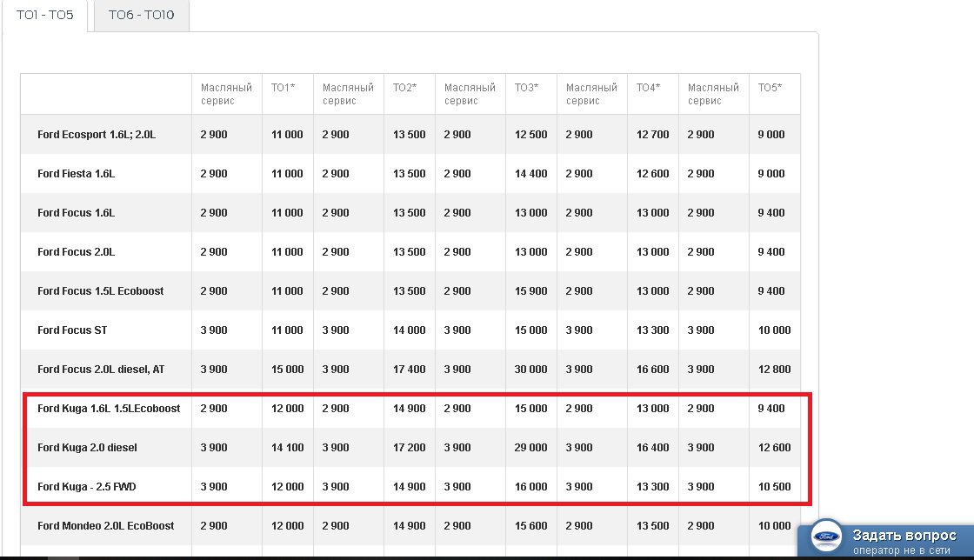Click Ford Kuga 2.5 FWD ТО5 price 10 500

[x=774, y=486]
